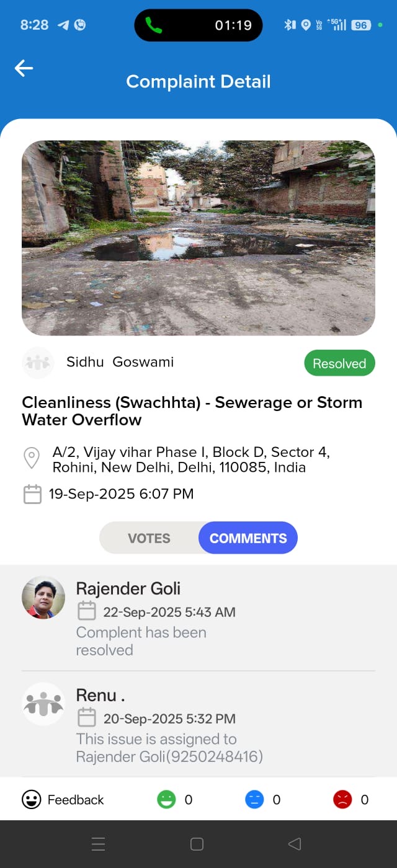Viewport: 397px width, 868px height.
Task: Open Sidhu Goswami's profile avatar
Action: (38, 363)
